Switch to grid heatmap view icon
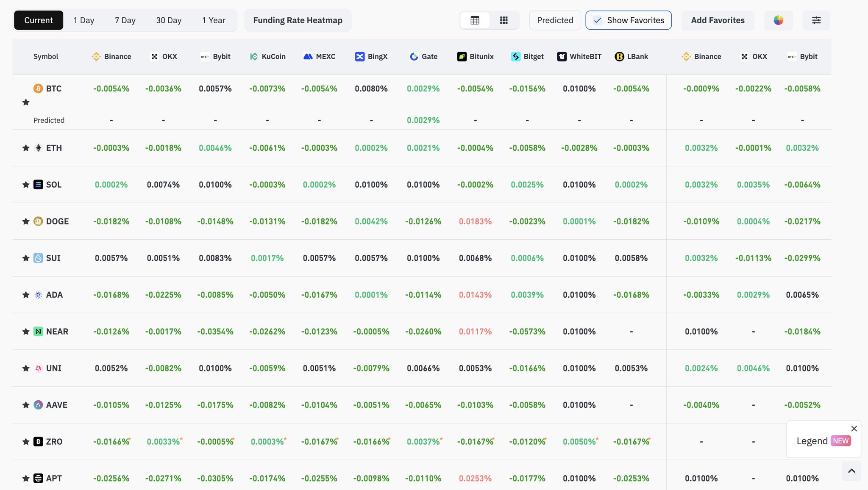The height and width of the screenshot is (490, 868). 504,20
